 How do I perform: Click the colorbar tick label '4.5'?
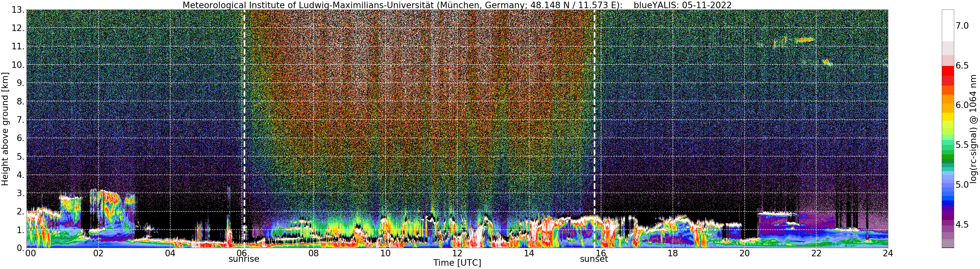point(962,225)
